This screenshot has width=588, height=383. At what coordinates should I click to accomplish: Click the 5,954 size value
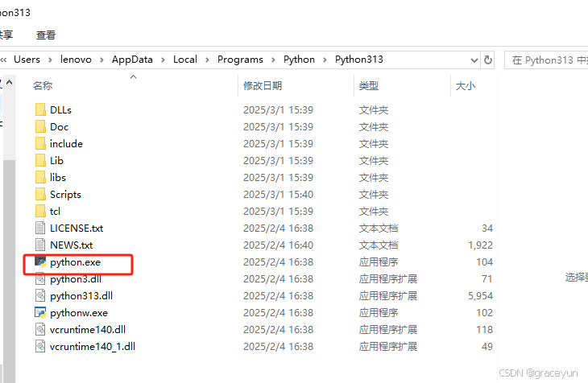coord(480,295)
